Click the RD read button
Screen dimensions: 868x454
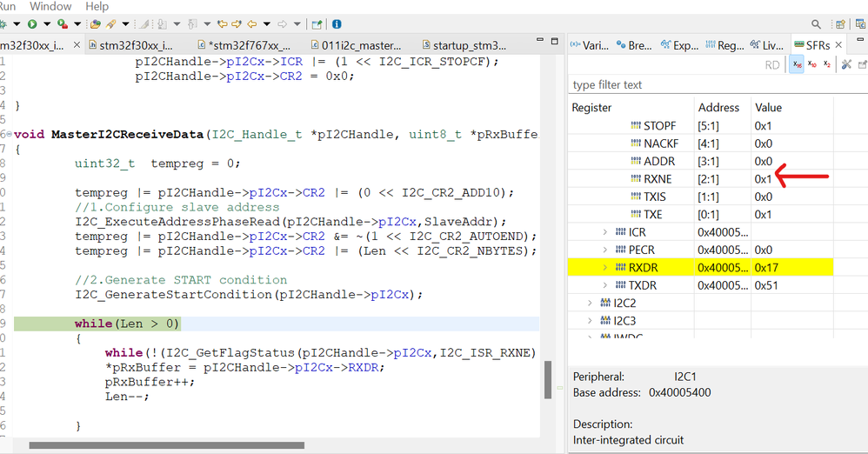coord(772,64)
